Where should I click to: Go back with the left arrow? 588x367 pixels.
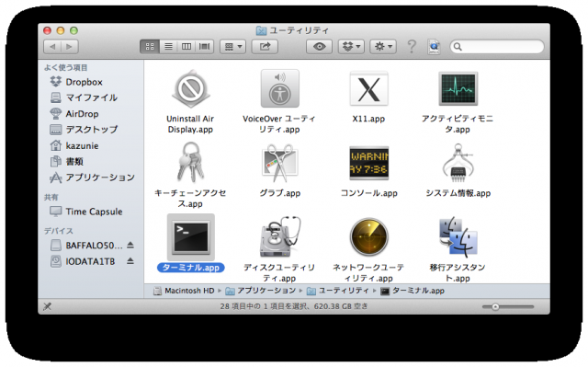click(x=52, y=47)
